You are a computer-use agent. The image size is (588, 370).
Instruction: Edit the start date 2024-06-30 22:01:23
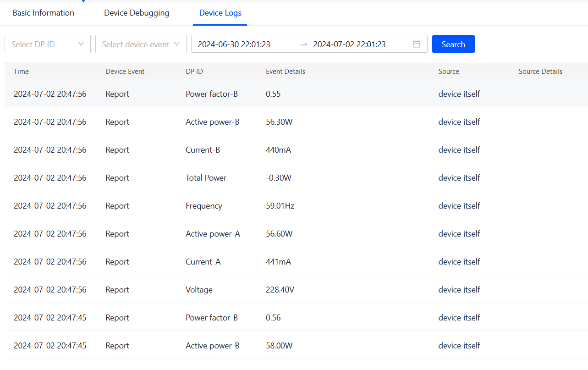pos(234,44)
